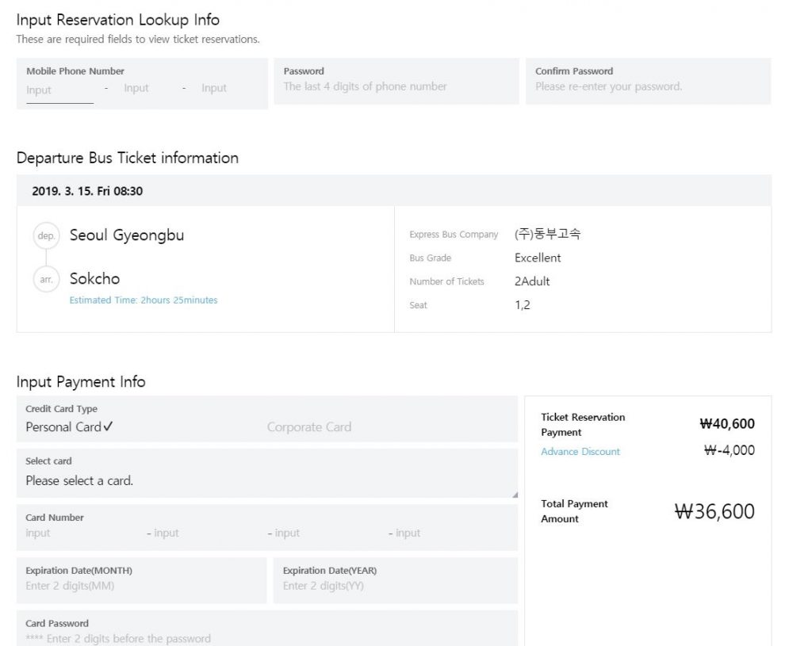The height and width of the screenshot is (646, 812).
Task: Click the Expiration Date(YEAR) field
Action: click(395, 586)
